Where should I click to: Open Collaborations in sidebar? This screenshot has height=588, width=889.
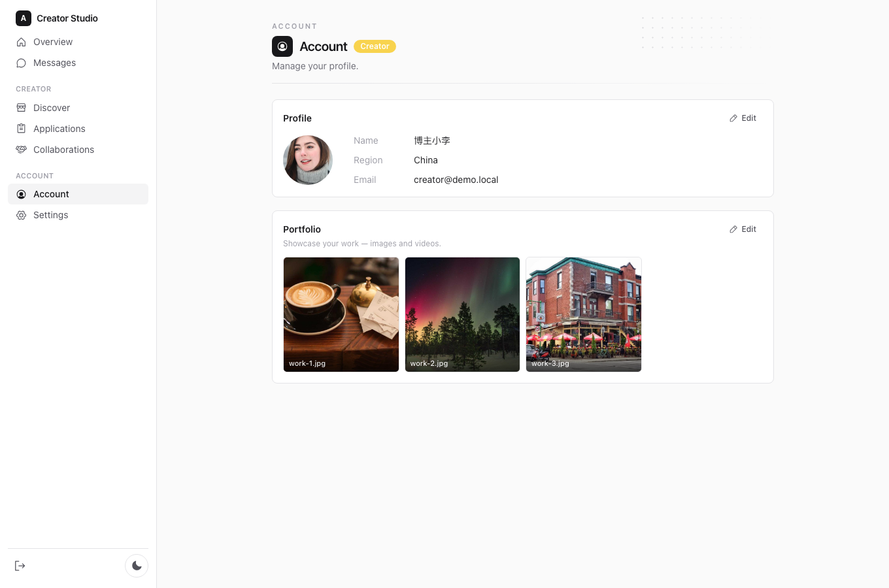tap(78, 150)
